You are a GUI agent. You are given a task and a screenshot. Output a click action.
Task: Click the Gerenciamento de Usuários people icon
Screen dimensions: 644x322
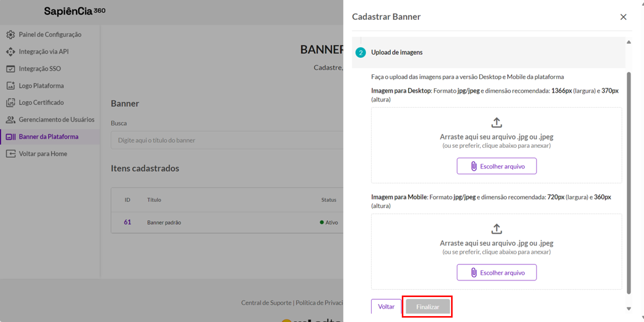point(10,120)
